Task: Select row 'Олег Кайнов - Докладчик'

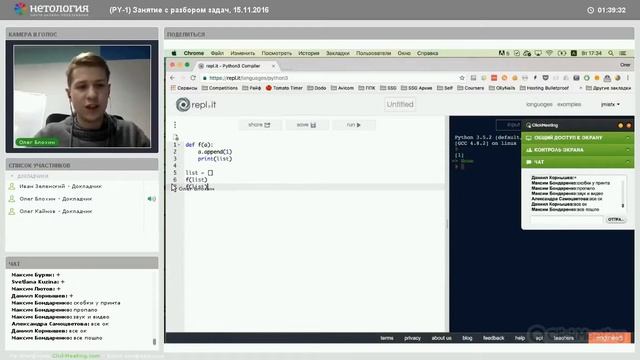Action: pyautogui.click(x=82, y=211)
